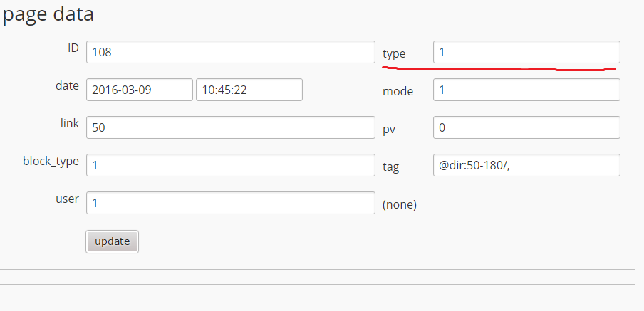Click the "tag" label
This screenshot has height=311, width=644.
click(391, 167)
